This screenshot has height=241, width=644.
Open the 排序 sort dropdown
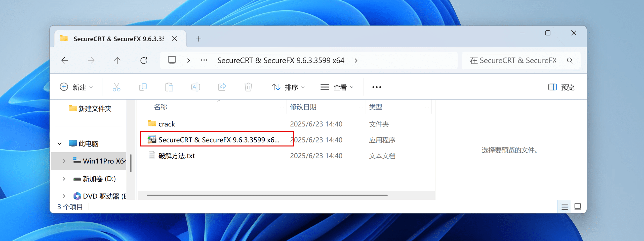click(288, 87)
